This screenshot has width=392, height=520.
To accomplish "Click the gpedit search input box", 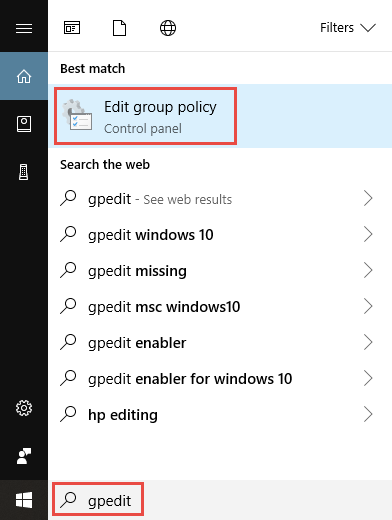I will click(x=220, y=500).
